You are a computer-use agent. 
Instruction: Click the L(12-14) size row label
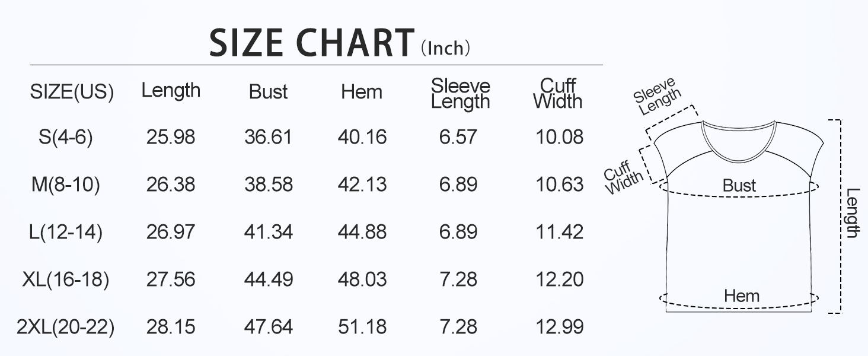(66, 231)
